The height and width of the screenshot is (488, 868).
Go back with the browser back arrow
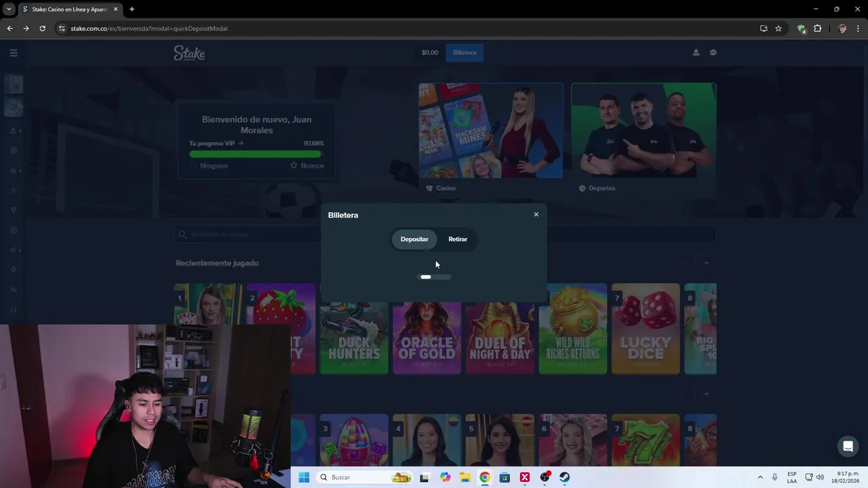pos(9,28)
